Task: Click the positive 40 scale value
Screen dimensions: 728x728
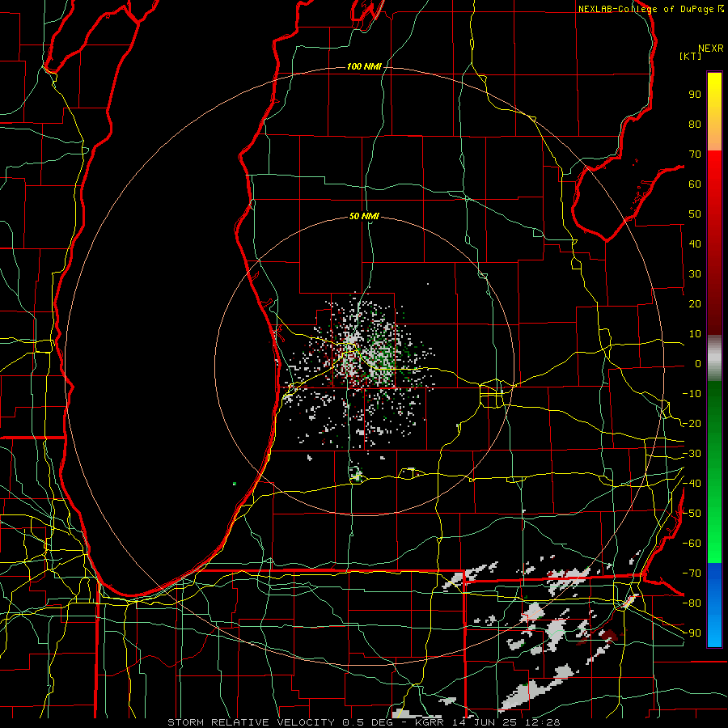Action: click(695, 243)
